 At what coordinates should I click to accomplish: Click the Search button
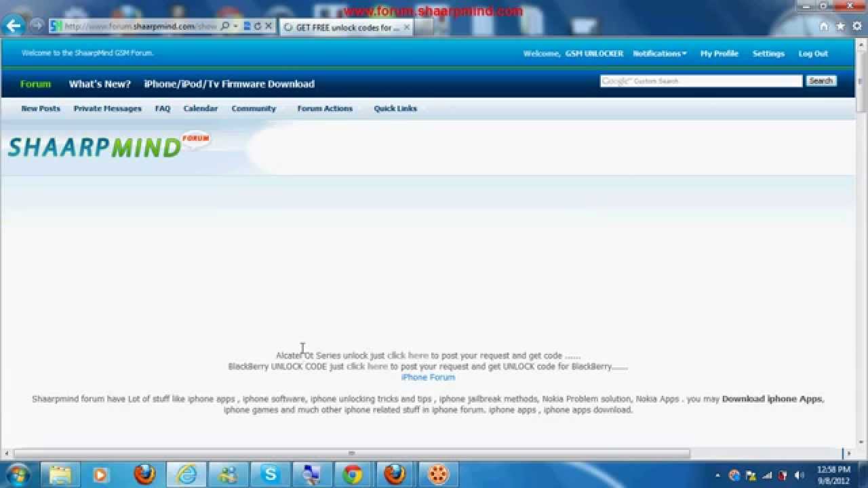pos(821,81)
